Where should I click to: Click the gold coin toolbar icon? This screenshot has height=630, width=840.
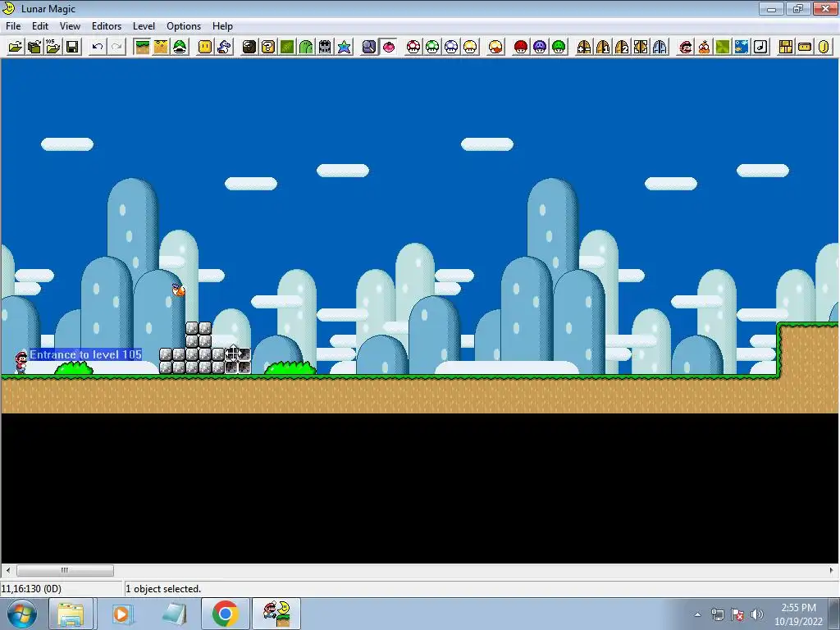click(824, 47)
